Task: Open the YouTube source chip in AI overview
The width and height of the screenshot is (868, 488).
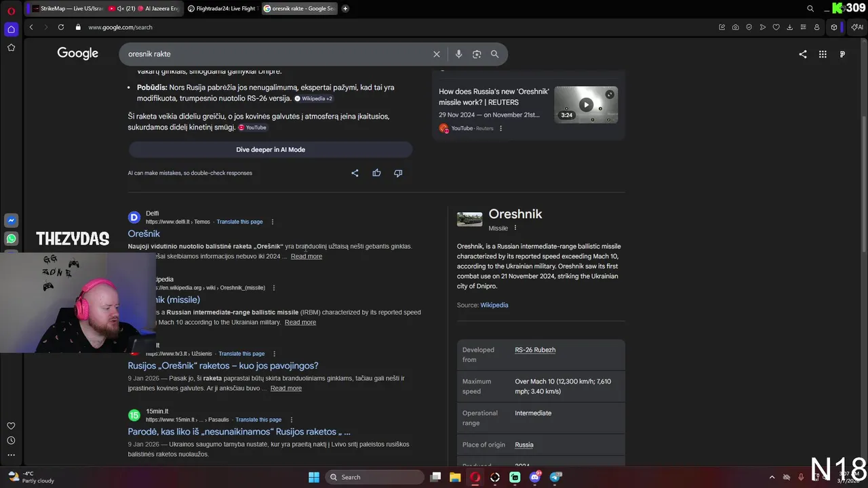Action: click(x=252, y=127)
